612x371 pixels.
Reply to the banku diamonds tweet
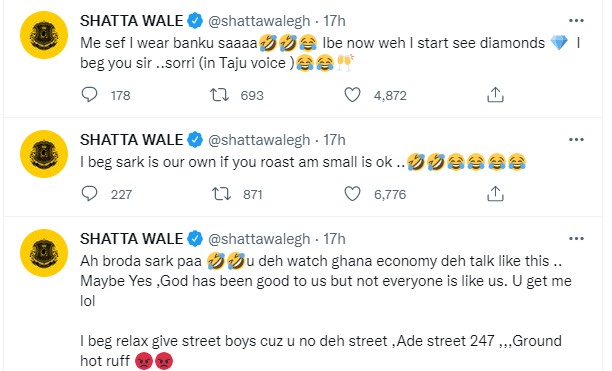89,95
